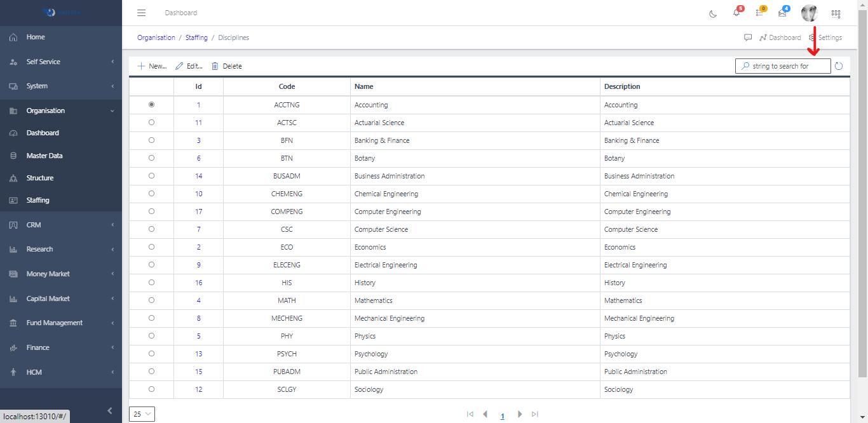Image resolution: width=868 pixels, height=423 pixels.
Task: Toggle dark mode moon icon
Action: [x=713, y=13]
